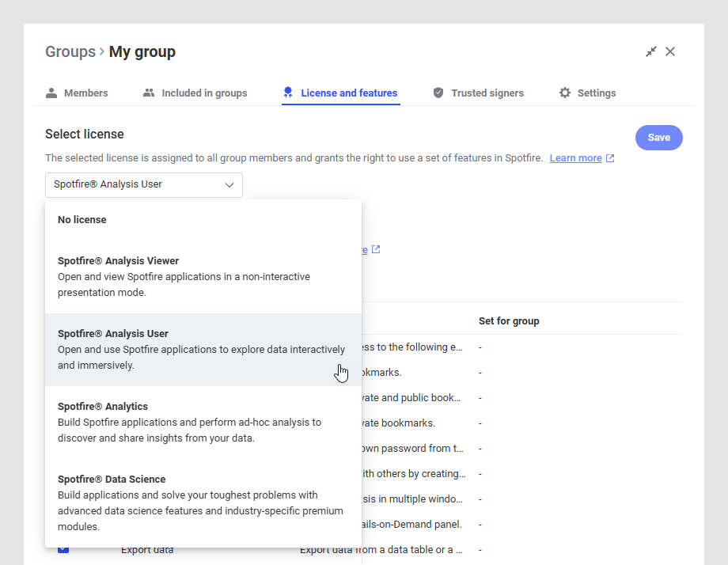
Task: Open the Learn more link
Action: pyautogui.click(x=575, y=158)
